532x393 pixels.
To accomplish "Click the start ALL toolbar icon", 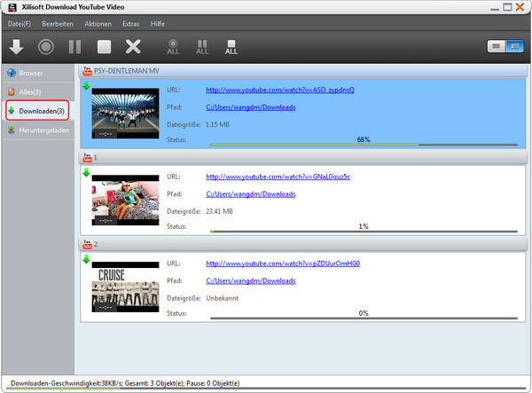I will click(x=173, y=47).
